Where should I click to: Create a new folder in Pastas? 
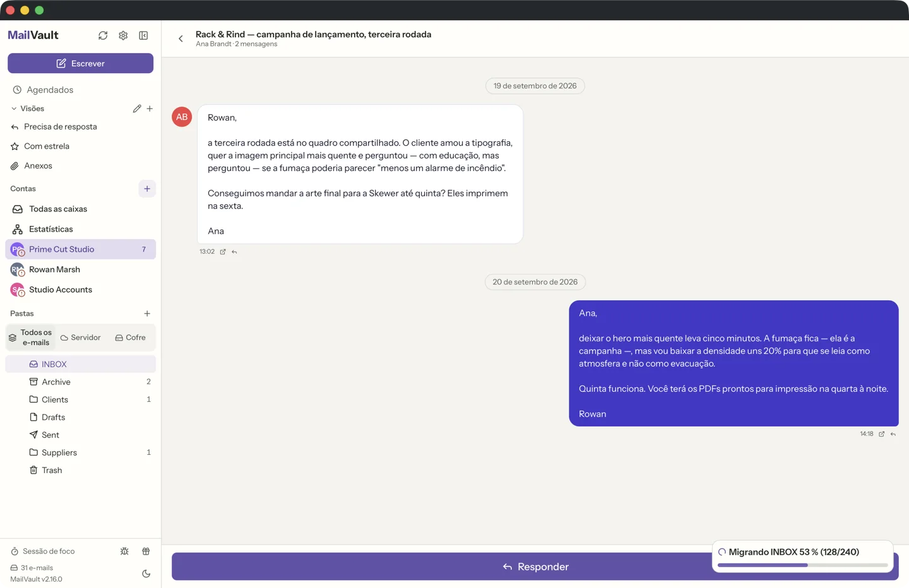point(147,314)
